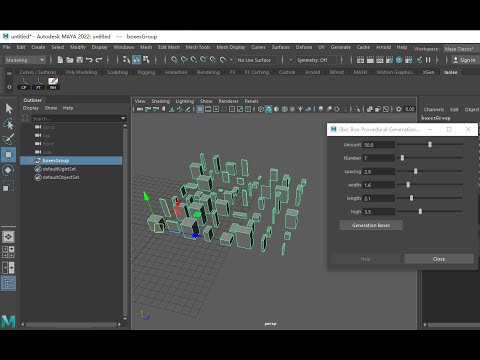
Task: Switch to the Poly Modeling shelf tab
Action: tap(81, 72)
